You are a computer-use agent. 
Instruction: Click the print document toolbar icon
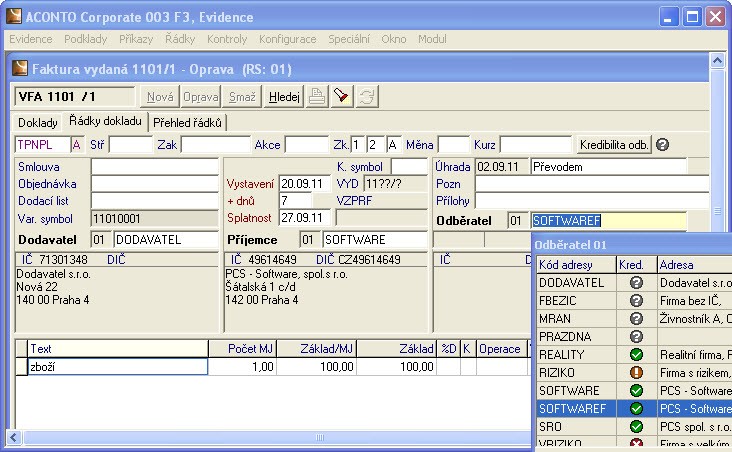[x=317, y=96]
